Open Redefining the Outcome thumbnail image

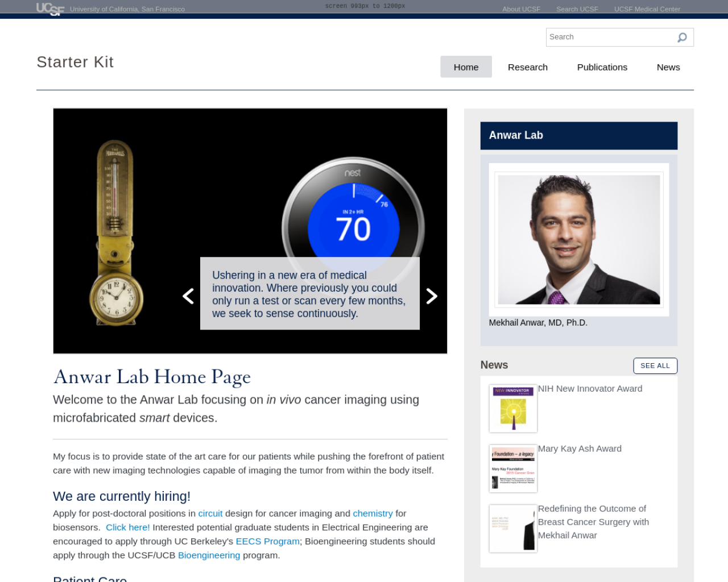tap(513, 529)
